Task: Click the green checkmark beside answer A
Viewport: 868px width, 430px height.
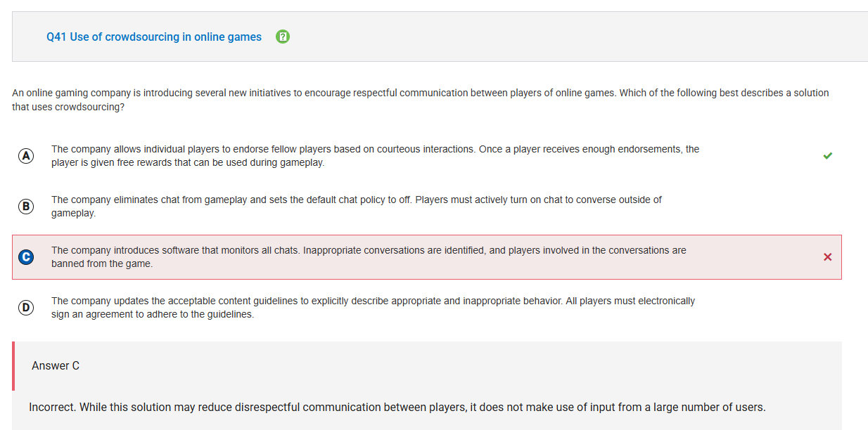Action: point(827,156)
